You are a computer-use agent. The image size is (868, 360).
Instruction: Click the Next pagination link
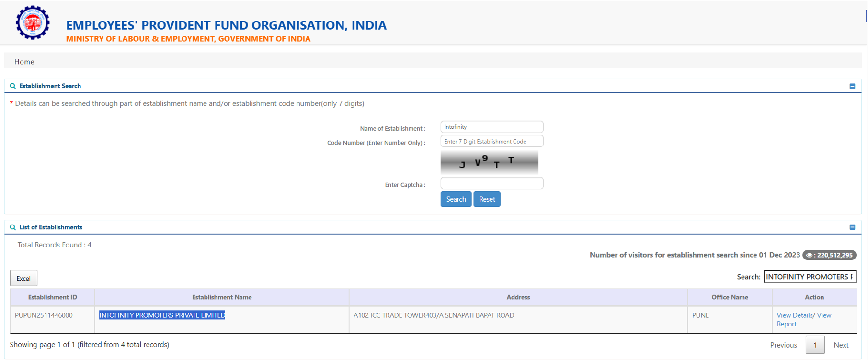841,345
